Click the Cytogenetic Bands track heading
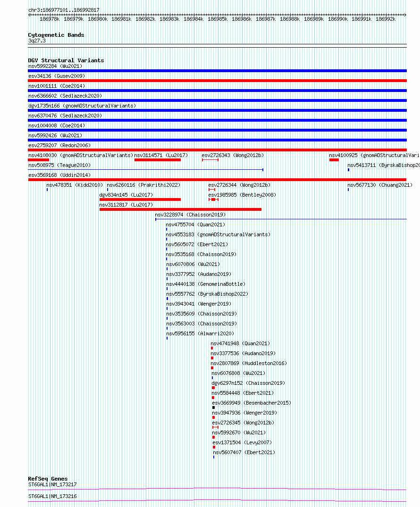 coord(56,35)
